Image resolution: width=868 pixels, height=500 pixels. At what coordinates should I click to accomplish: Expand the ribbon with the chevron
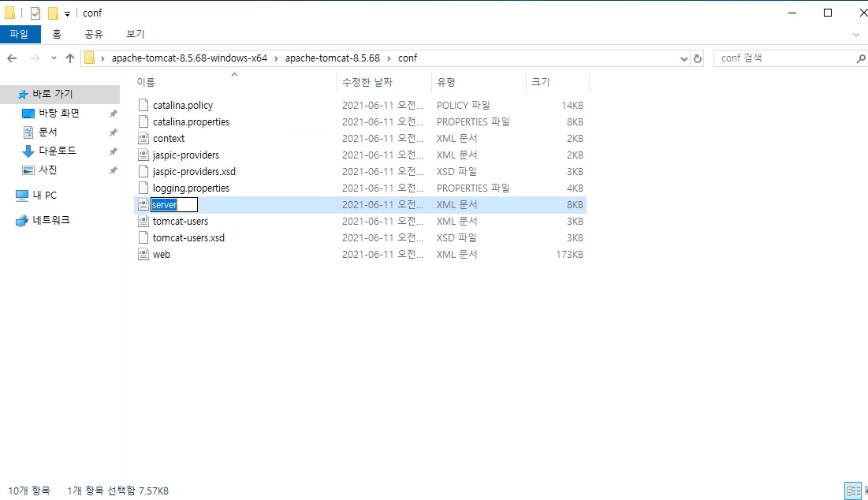[856, 35]
